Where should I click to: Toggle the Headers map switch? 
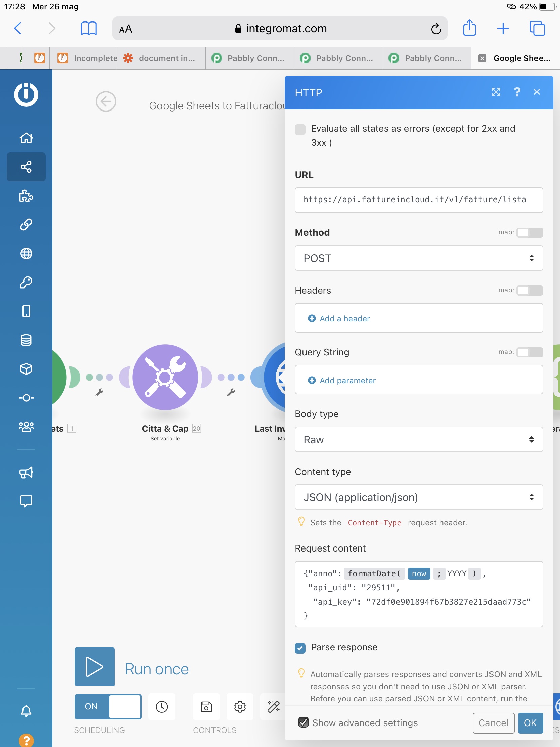pos(530,291)
